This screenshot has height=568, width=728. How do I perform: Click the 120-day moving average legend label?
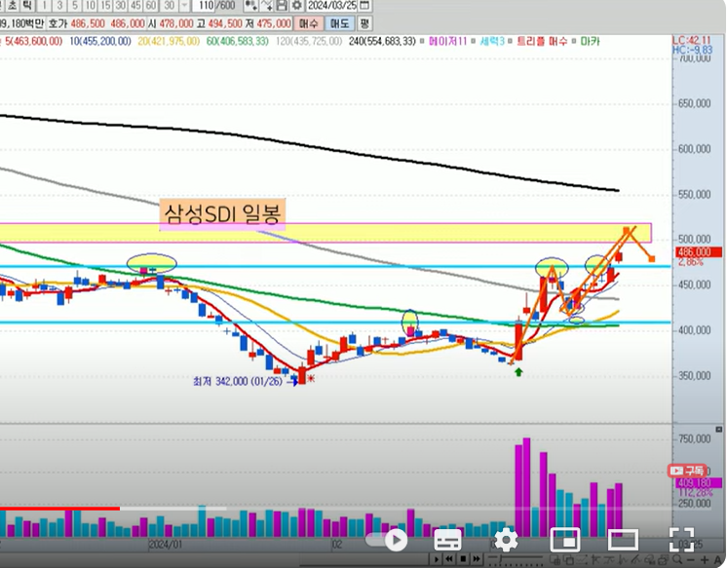point(309,41)
